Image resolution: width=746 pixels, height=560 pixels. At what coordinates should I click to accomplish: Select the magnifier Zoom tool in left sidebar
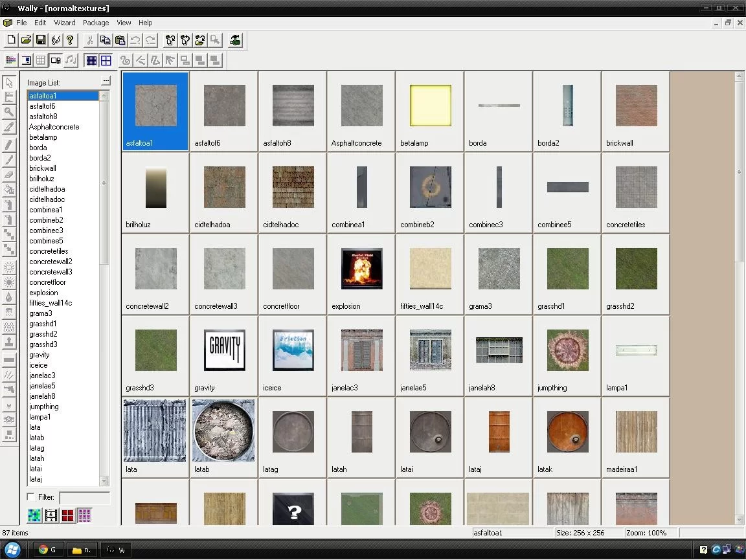(9, 112)
